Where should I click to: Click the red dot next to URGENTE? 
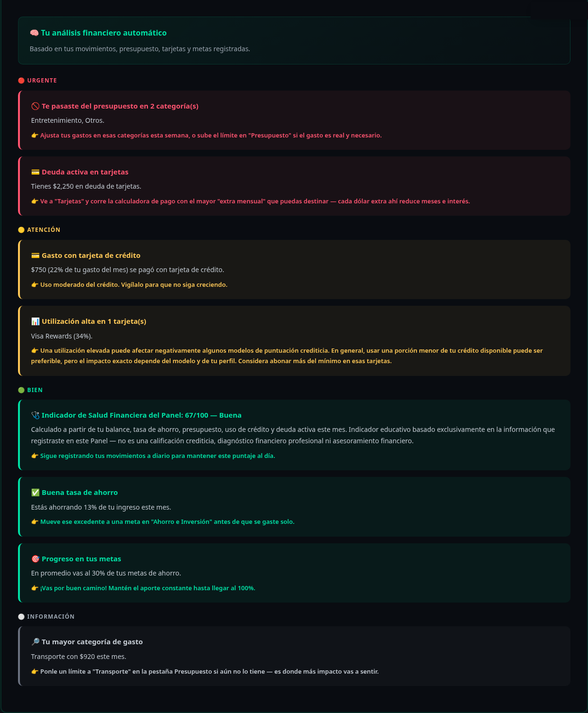(x=21, y=81)
